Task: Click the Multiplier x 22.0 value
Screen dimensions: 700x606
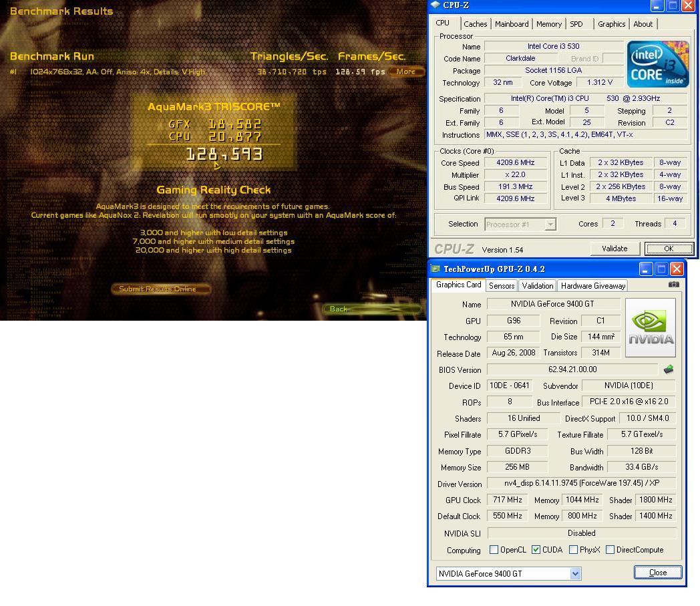Action: click(x=515, y=174)
